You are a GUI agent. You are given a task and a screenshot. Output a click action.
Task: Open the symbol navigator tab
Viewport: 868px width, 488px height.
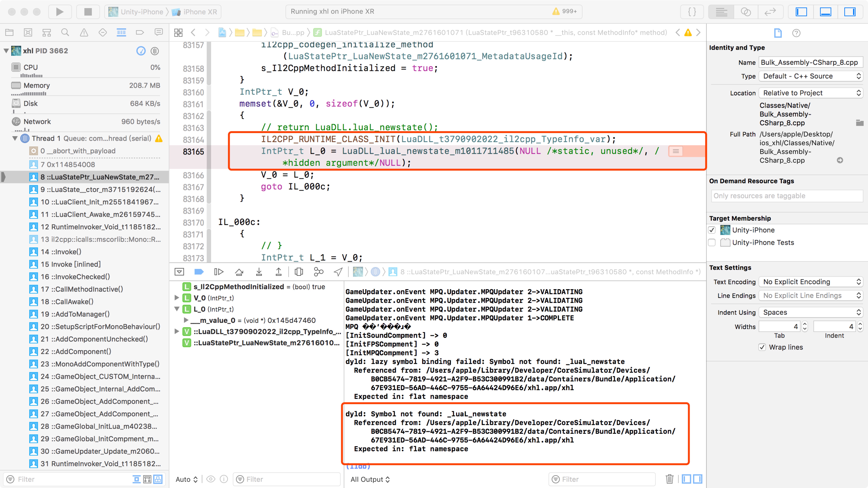[x=47, y=32]
